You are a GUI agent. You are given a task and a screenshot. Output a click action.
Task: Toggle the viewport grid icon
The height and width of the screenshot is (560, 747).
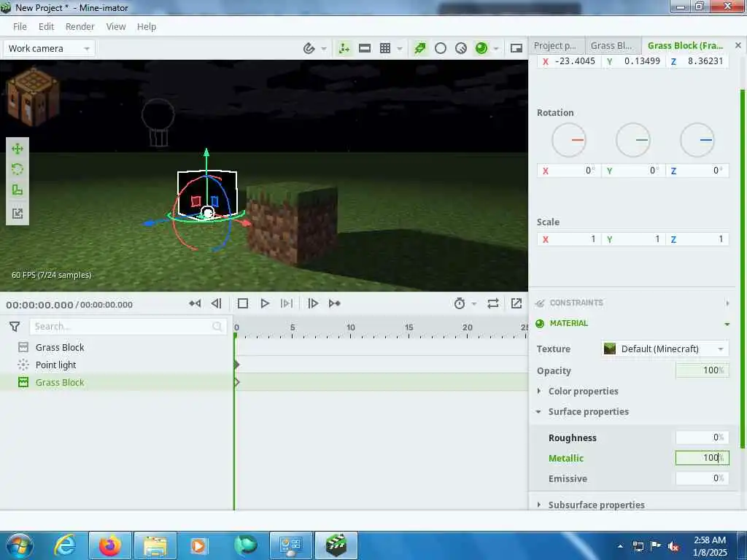(385, 48)
